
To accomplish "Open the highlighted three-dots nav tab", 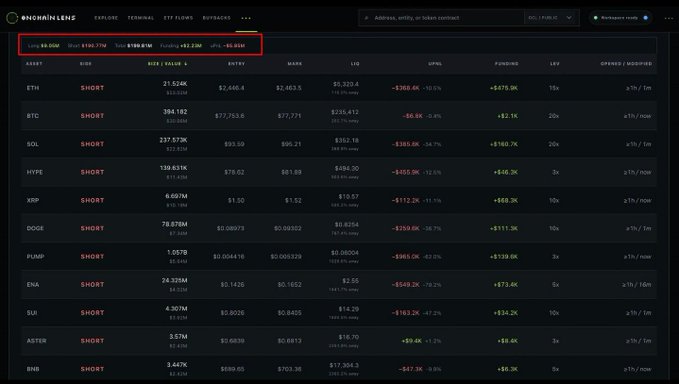I will 246,18.
